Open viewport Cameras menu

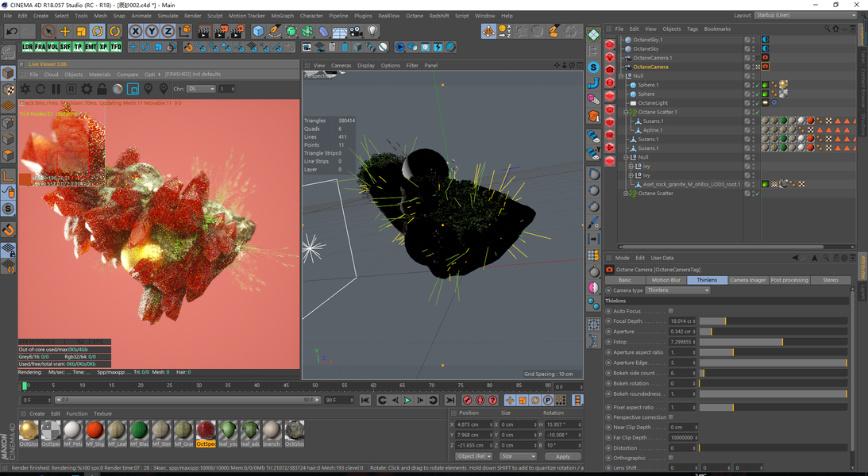(x=341, y=65)
